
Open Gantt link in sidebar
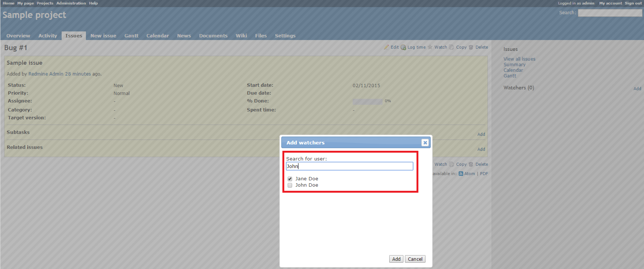[510, 76]
